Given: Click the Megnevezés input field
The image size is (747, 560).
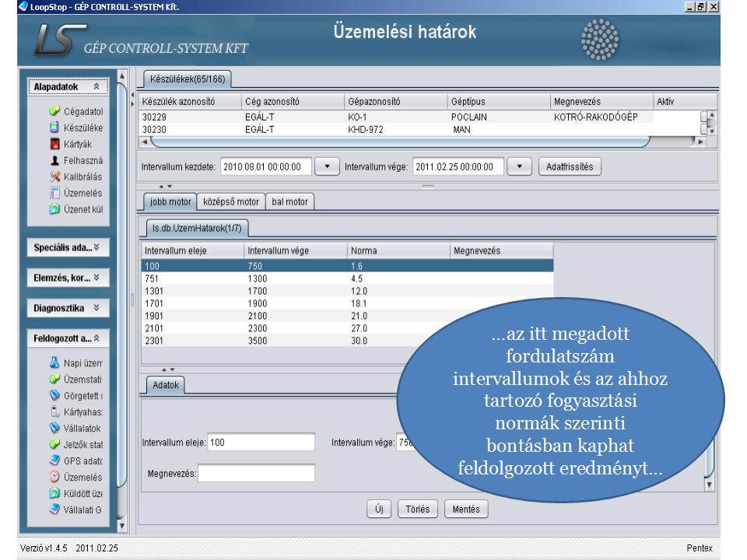Looking at the screenshot, I should pyautogui.click(x=257, y=473).
